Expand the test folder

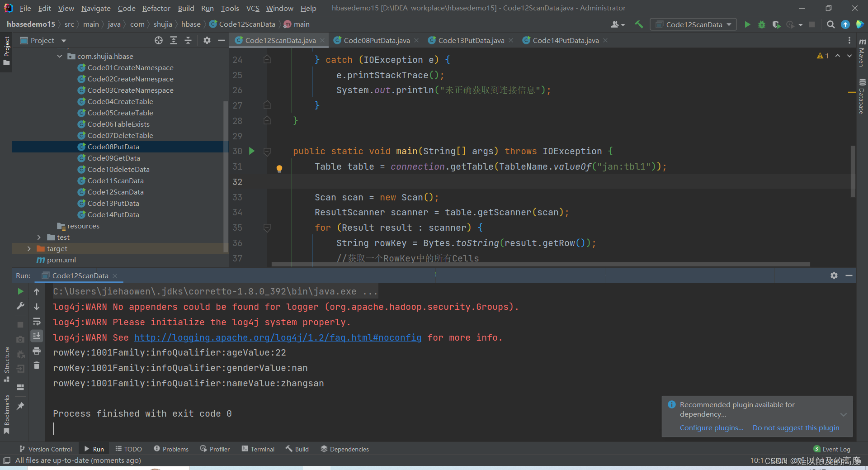39,237
